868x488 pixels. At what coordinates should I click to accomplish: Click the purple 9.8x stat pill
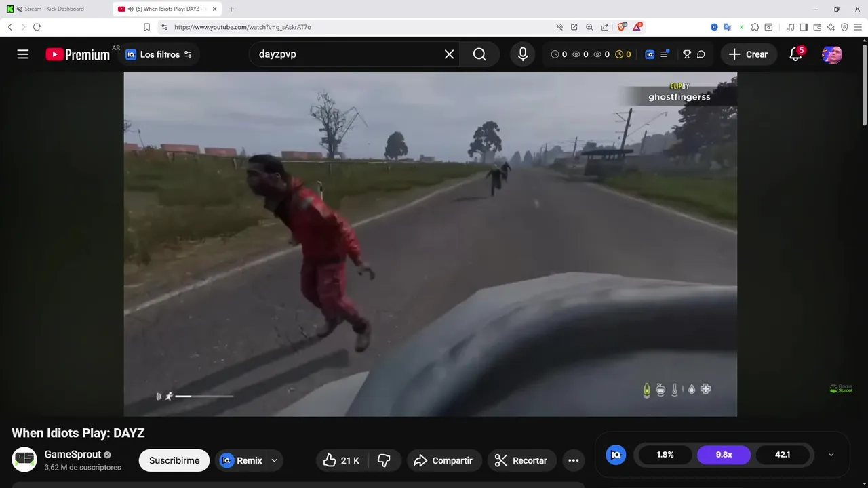pos(724,455)
